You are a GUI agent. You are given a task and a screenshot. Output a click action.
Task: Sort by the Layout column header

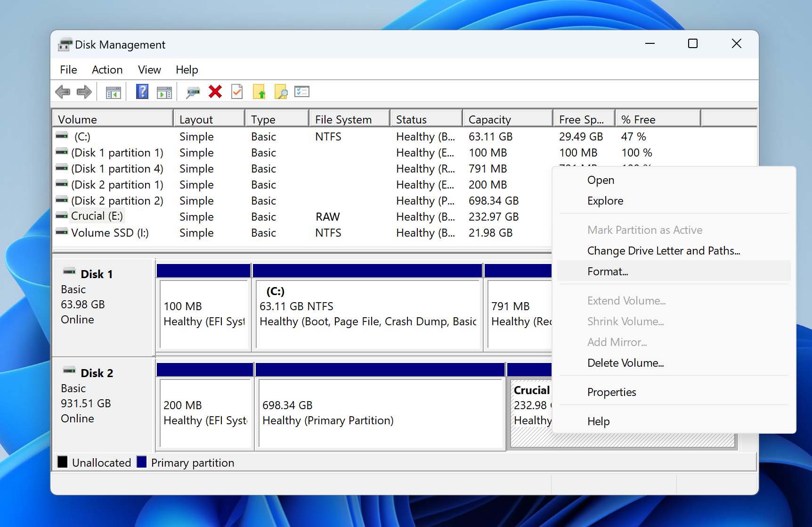click(x=209, y=119)
